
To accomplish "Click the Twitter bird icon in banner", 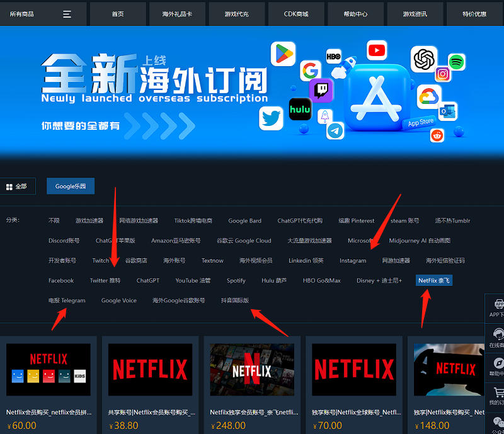I will click(x=272, y=118).
